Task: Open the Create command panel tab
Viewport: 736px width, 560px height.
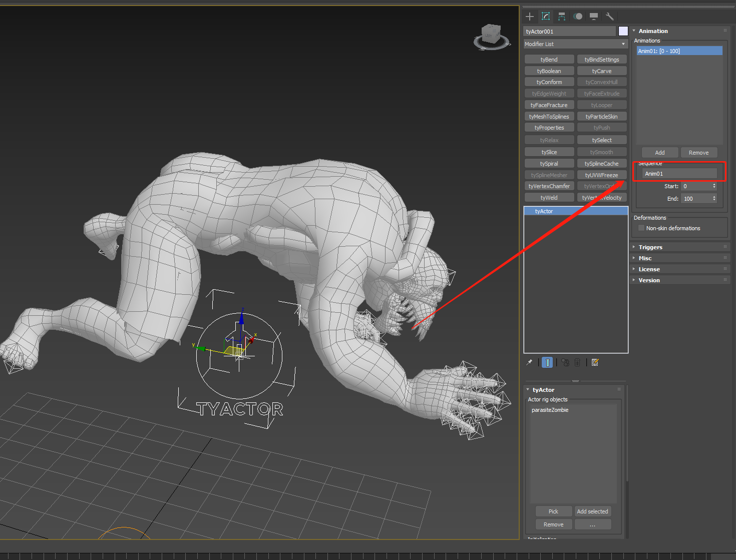Action: click(x=530, y=17)
